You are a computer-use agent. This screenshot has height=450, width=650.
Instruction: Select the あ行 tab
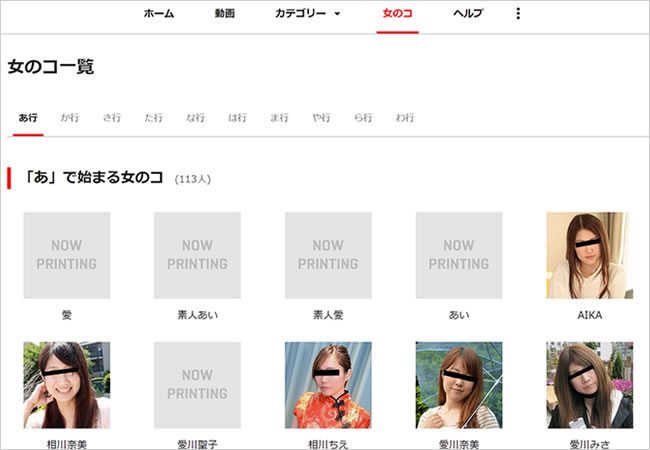tap(28, 118)
